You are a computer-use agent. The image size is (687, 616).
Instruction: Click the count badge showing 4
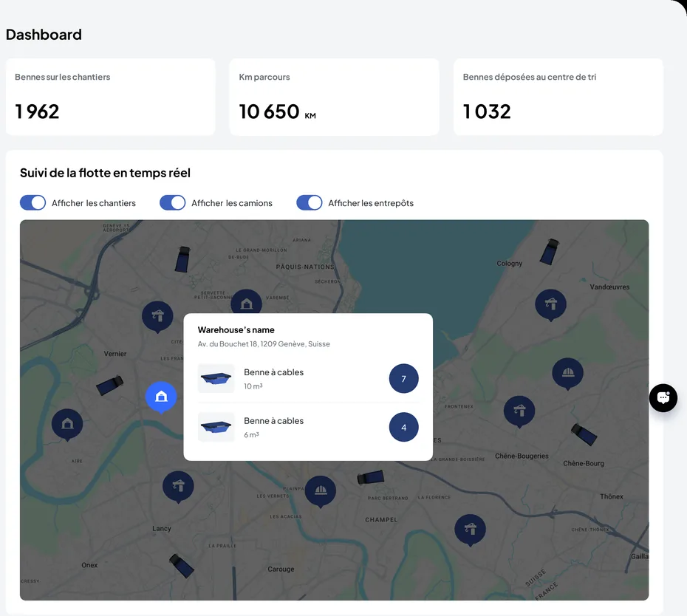(403, 427)
